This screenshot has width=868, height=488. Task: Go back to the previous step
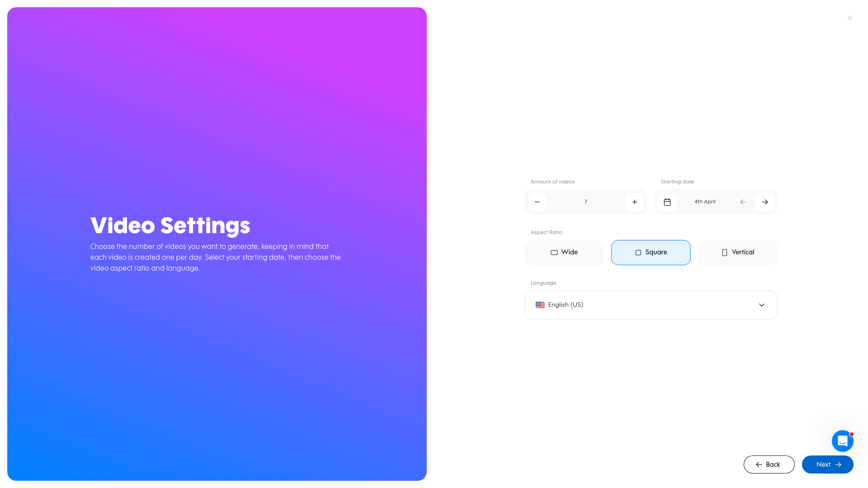point(769,464)
